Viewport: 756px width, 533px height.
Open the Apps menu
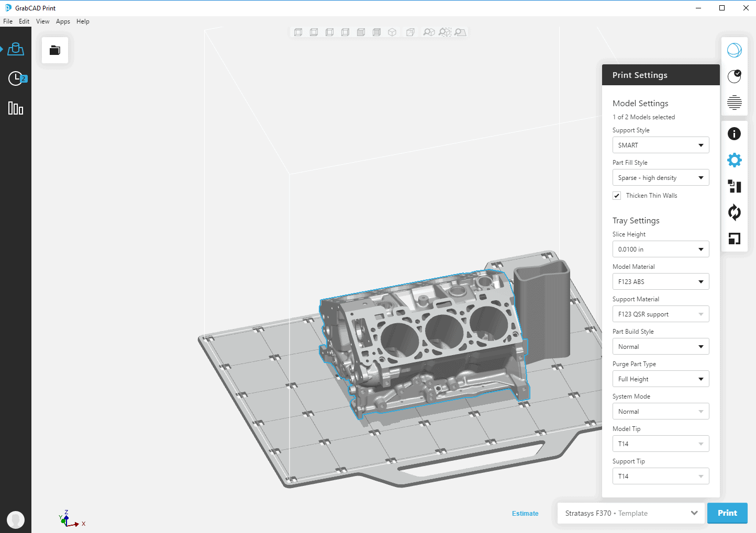(63, 21)
